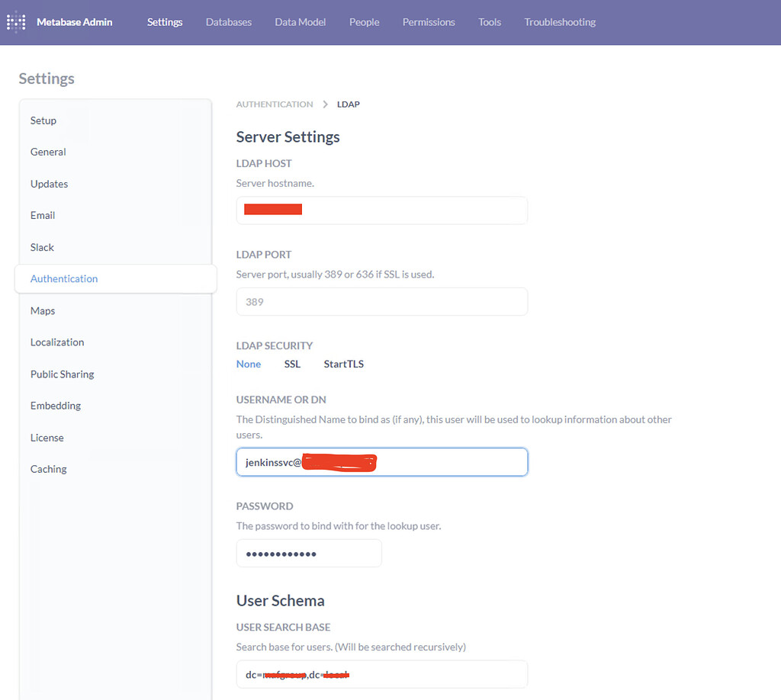Screen dimensions: 781x700
Task: Open the Slack settings page
Action: [42, 247]
